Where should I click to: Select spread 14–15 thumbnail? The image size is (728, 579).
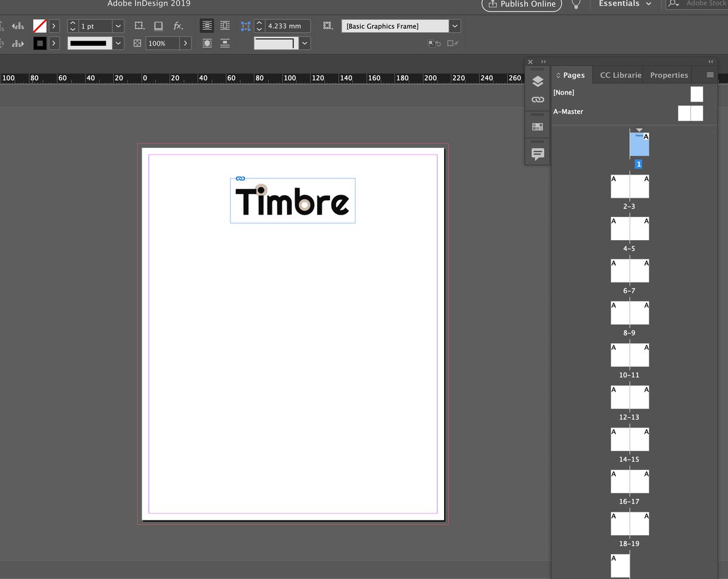[630, 439]
